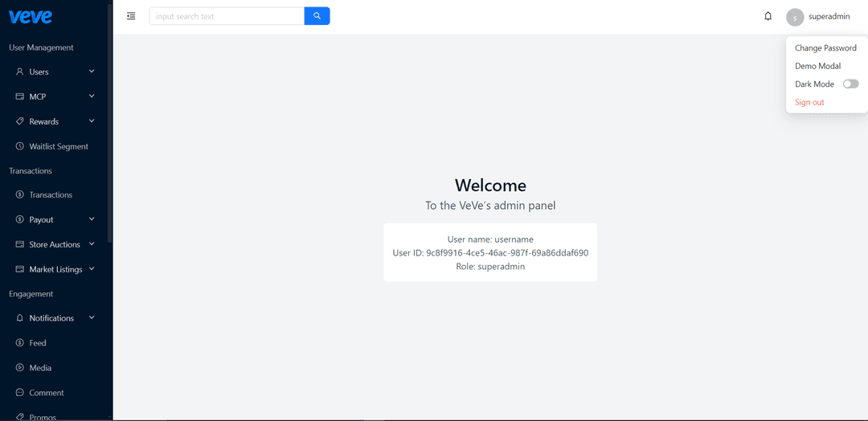Expand the Market Listings chevron

[x=92, y=269]
